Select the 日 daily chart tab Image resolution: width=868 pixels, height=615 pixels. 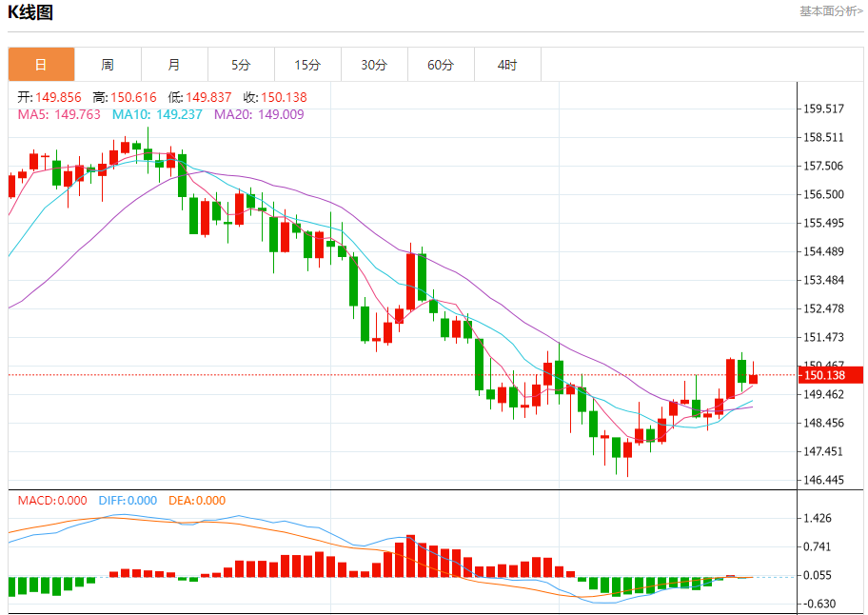click(x=41, y=65)
